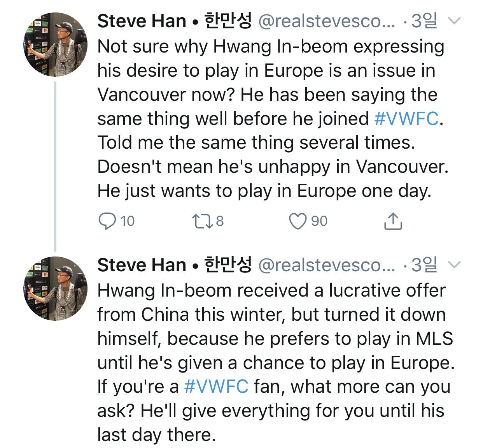Open Steve Han's avatar on the first tweet
The image size is (483, 448).
56,45
